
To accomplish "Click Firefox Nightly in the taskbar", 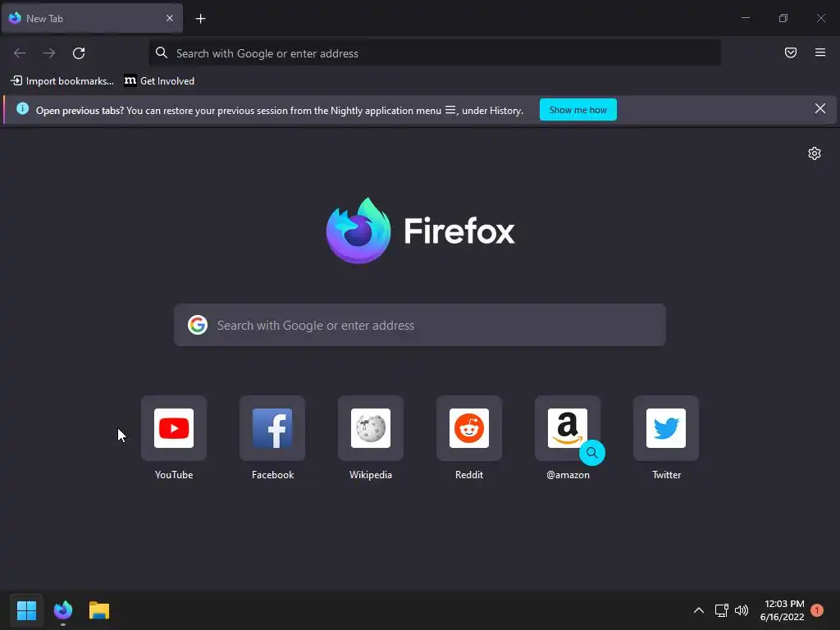I will coord(62,610).
